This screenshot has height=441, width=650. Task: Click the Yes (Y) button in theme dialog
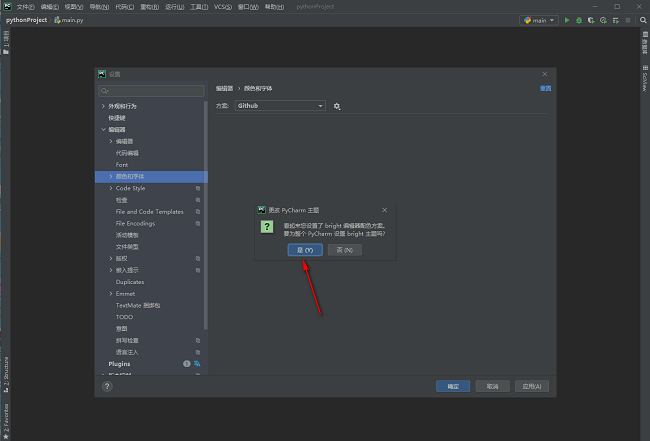point(305,250)
